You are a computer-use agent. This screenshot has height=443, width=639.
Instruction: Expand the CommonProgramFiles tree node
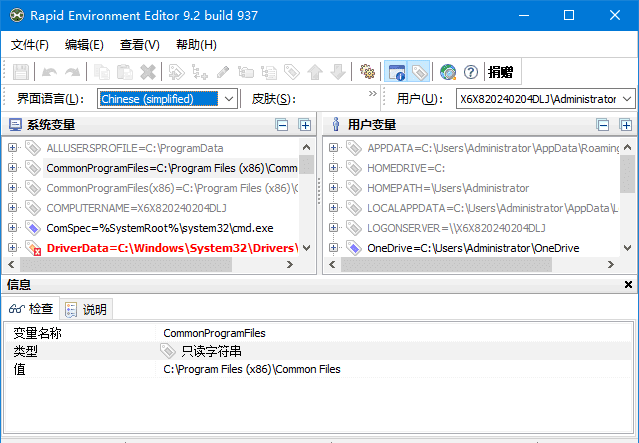click(x=13, y=168)
